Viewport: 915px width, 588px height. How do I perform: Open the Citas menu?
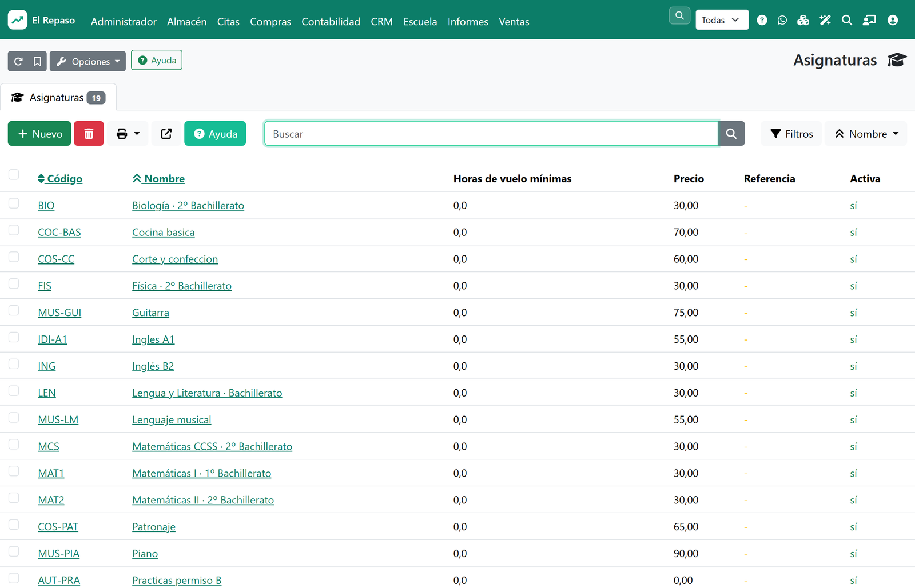[228, 22]
